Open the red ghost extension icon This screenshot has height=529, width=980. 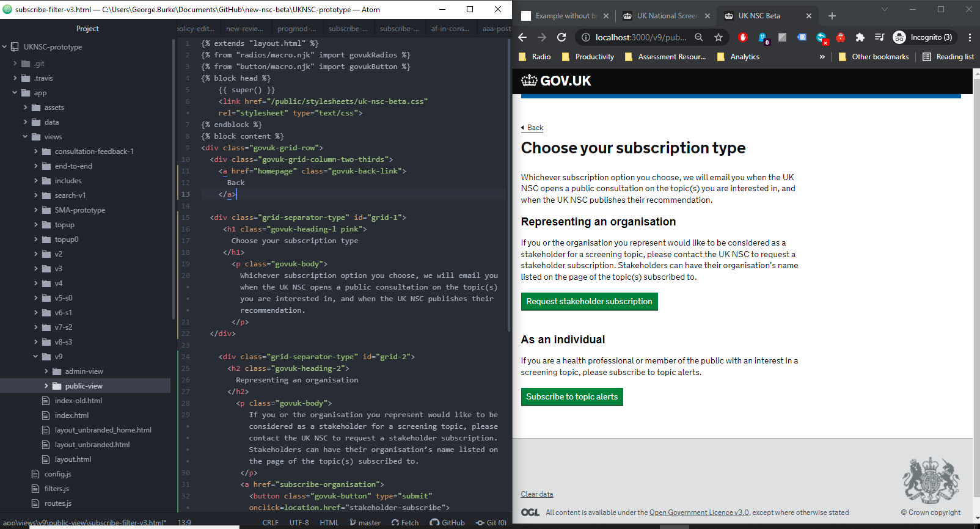coord(841,37)
